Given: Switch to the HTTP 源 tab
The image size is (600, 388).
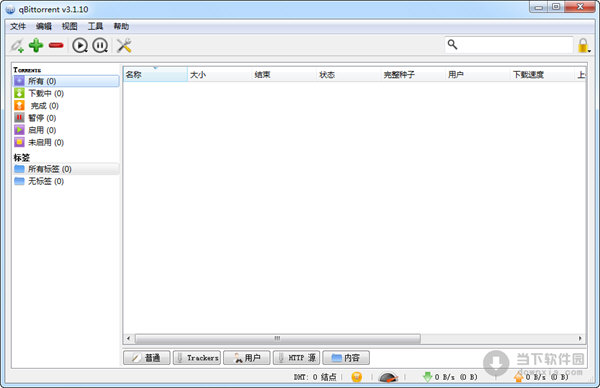Looking at the screenshot, I should tap(297, 358).
